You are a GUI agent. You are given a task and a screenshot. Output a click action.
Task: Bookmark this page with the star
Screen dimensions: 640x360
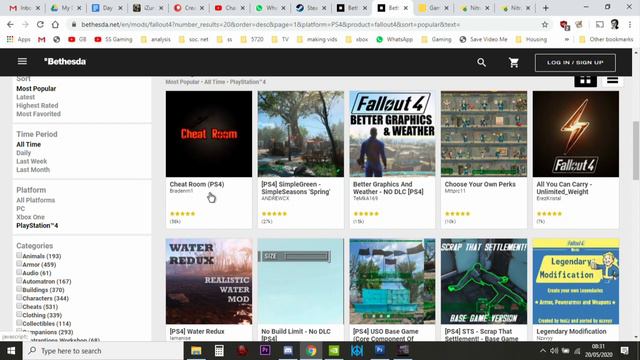coord(544,24)
